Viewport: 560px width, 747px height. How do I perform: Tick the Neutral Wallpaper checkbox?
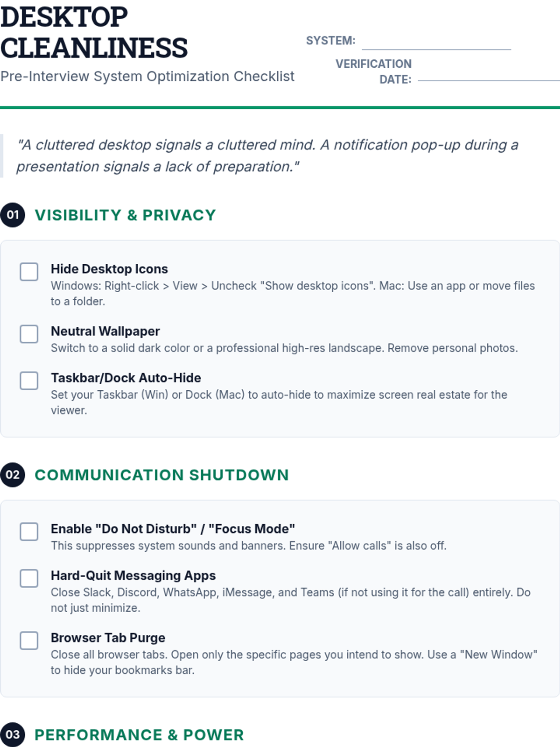tap(29, 334)
